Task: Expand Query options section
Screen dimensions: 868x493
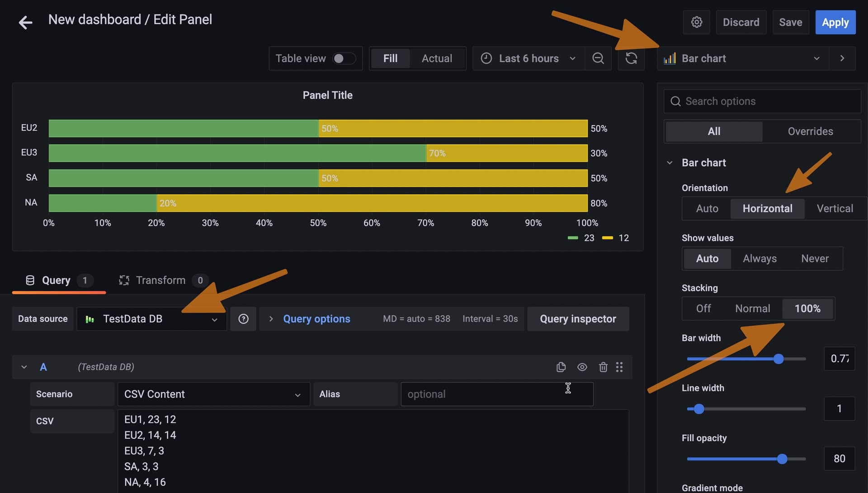Action: (x=316, y=319)
